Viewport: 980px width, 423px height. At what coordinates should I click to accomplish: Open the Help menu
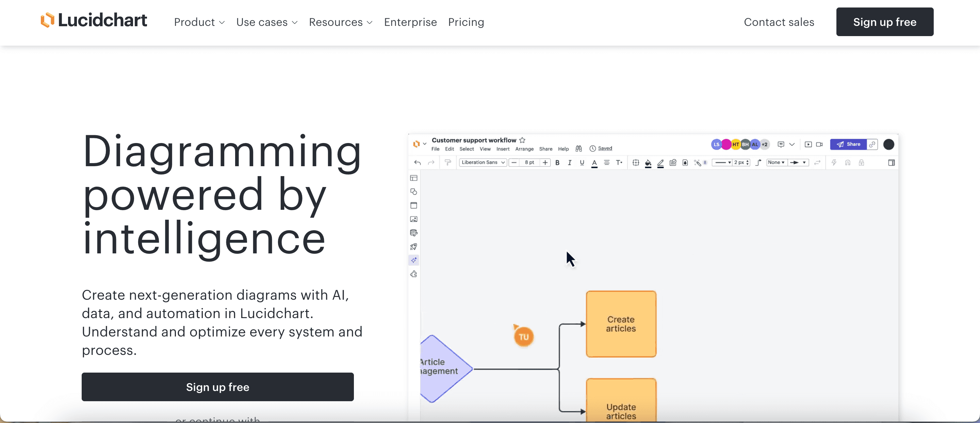[563, 149]
